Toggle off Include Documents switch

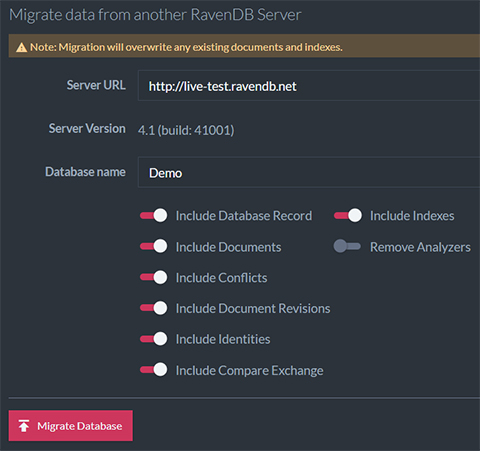click(154, 246)
